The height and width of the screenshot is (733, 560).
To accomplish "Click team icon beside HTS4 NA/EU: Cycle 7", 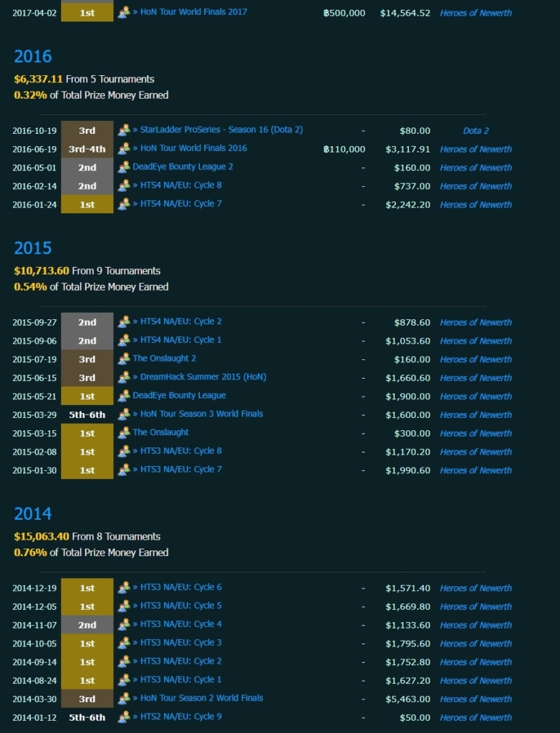I will (123, 204).
